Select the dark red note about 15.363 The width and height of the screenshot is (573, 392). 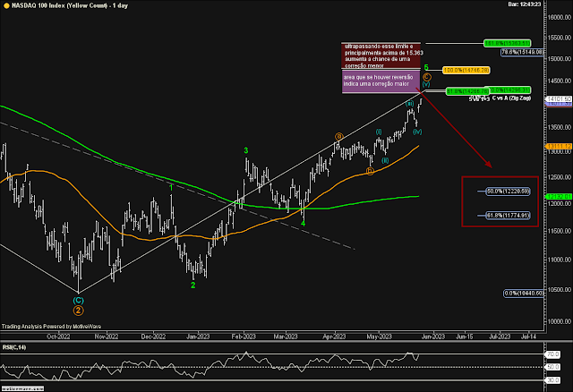381,55
